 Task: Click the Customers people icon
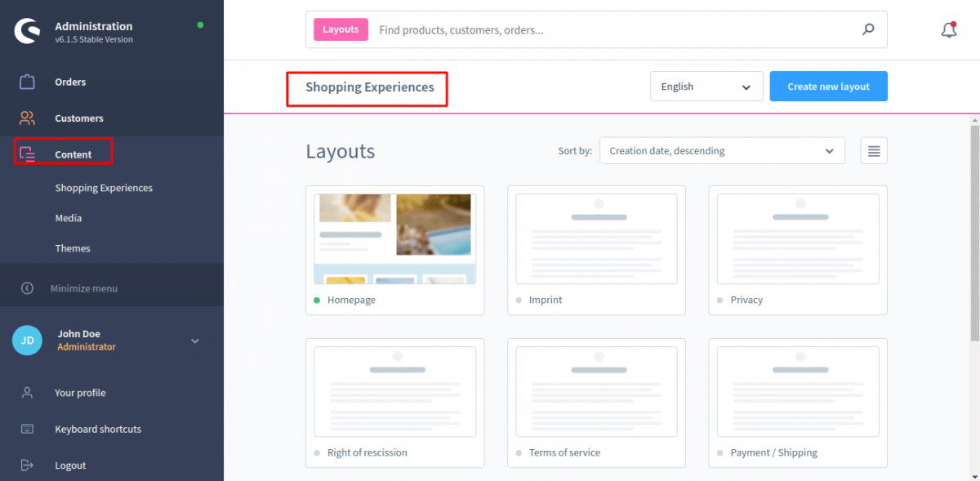coord(27,118)
